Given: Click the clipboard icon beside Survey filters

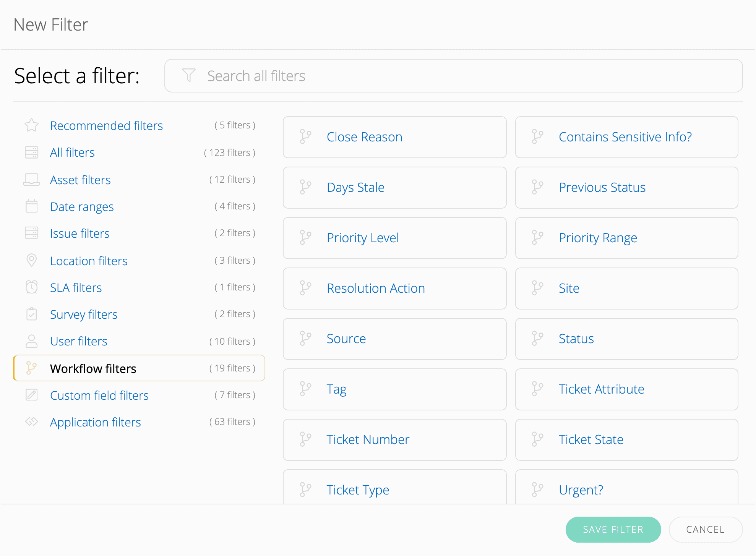Looking at the screenshot, I should [32, 314].
